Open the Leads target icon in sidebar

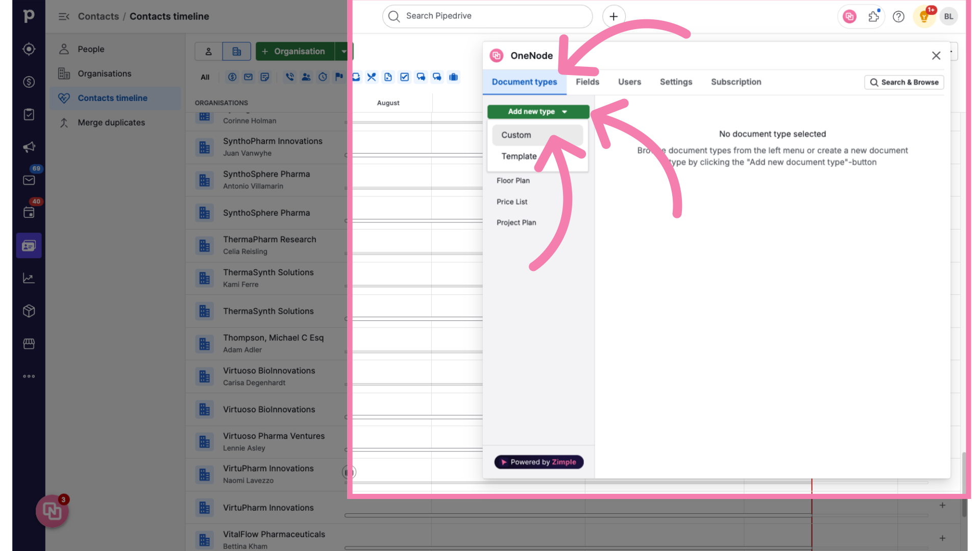tap(29, 49)
